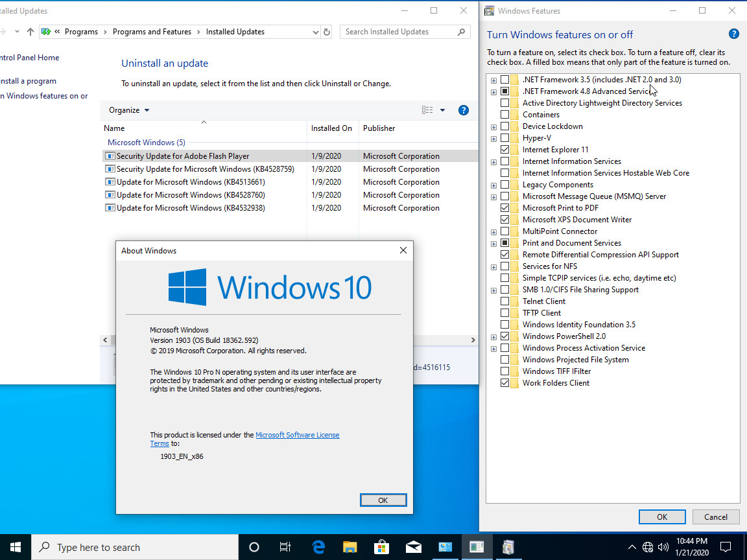Click Type here to search box
Image resolution: width=747 pixels, height=560 pixels.
point(135,547)
